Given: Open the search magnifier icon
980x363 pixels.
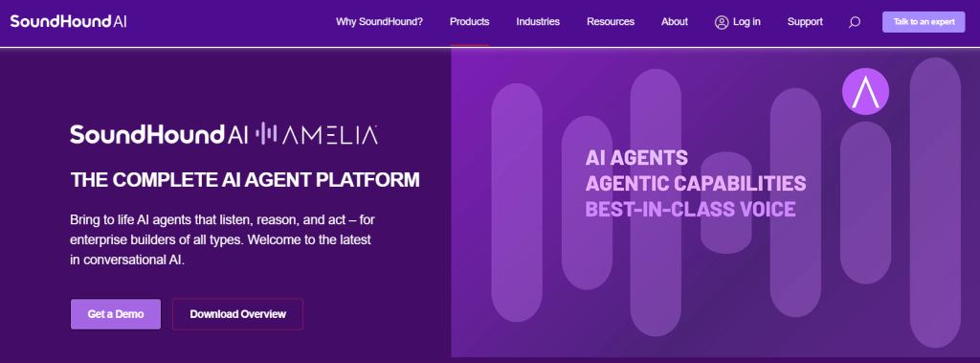Looking at the screenshot, I should pos(855,23).
